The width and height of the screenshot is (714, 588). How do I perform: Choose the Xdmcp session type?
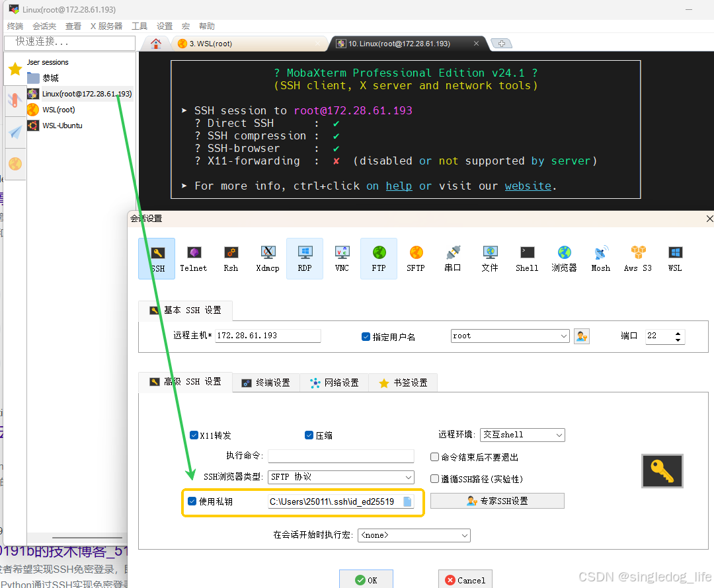tap(268, 258)
